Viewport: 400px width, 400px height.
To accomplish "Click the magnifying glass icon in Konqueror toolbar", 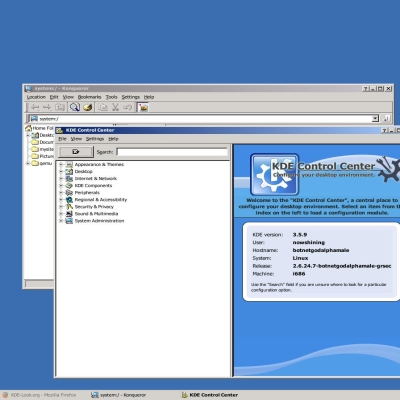I will [75, 107].
